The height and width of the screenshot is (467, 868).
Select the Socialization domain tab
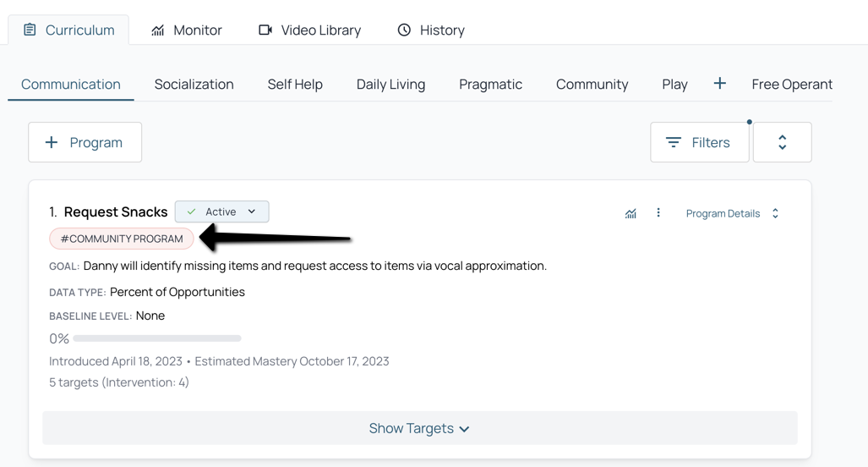click(194, 85)
